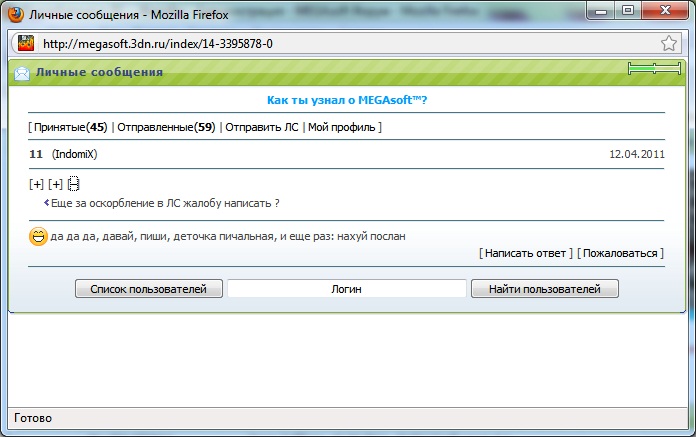Click the dotted document icon after [+]
Screen dimensions: 696x437
pos(74,184)
